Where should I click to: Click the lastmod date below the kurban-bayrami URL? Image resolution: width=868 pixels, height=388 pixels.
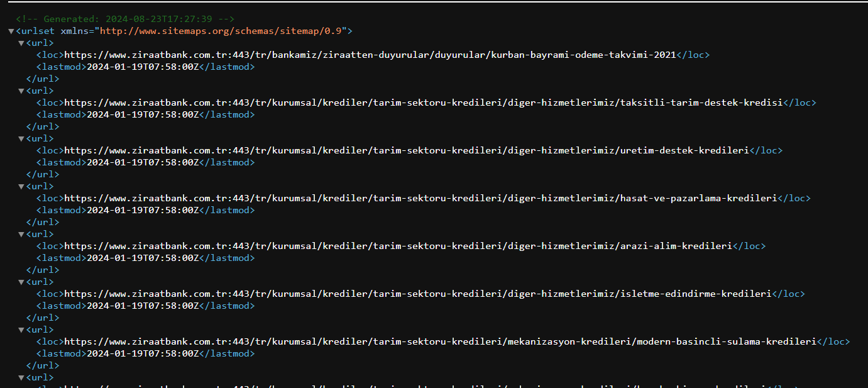click(x=143, y=67)
